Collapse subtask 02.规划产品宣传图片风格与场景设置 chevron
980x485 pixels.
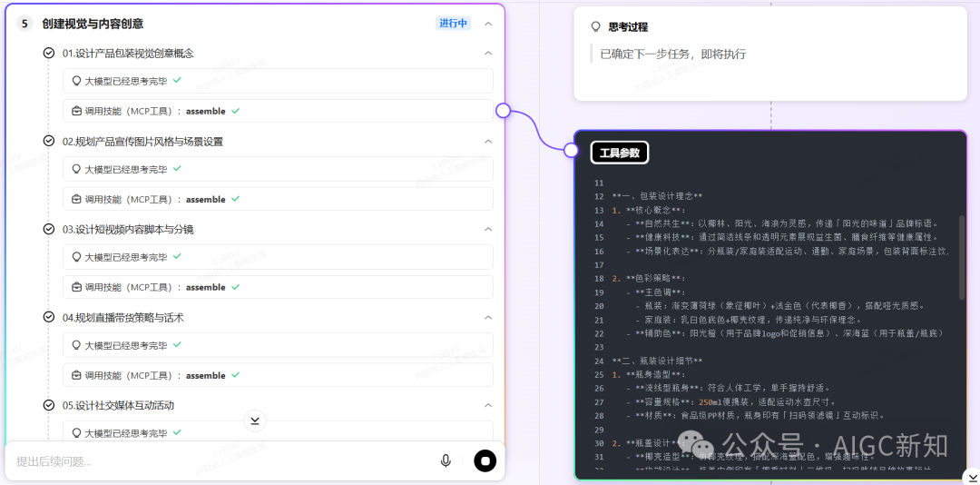(489, 142)
